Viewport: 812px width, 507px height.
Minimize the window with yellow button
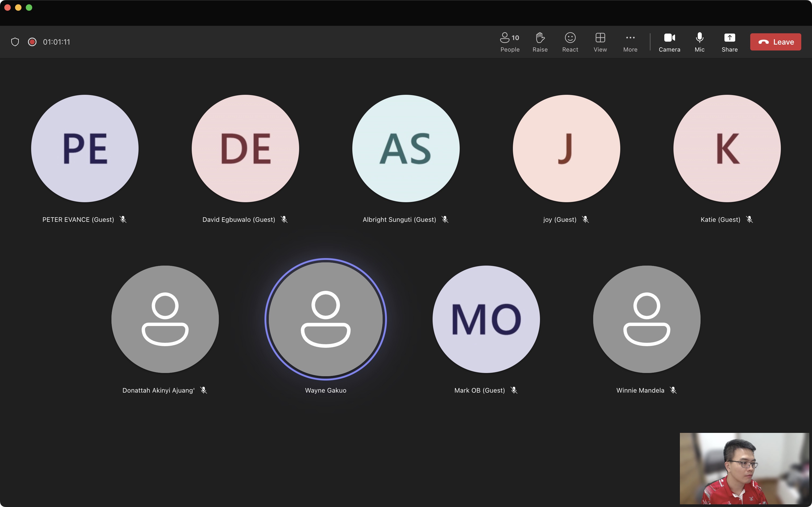(x=18, y=7)
